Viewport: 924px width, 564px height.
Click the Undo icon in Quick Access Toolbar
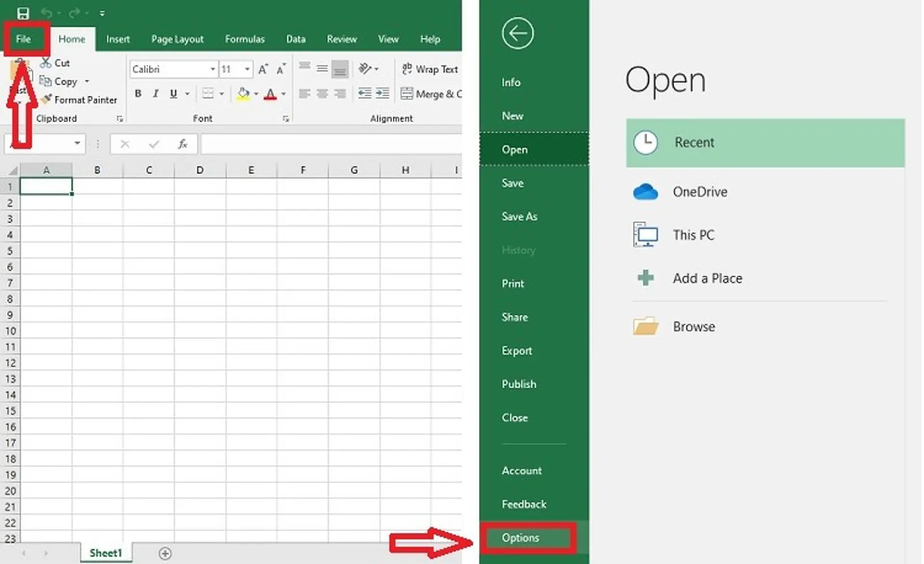pyautogui.click(x=46, y=13)
